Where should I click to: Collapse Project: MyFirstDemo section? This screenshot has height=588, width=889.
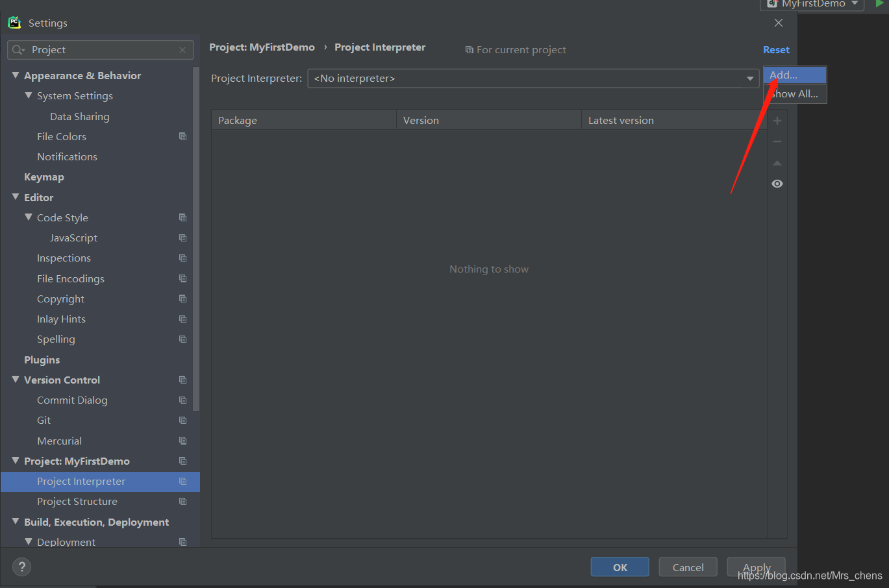tap(16, 461)
